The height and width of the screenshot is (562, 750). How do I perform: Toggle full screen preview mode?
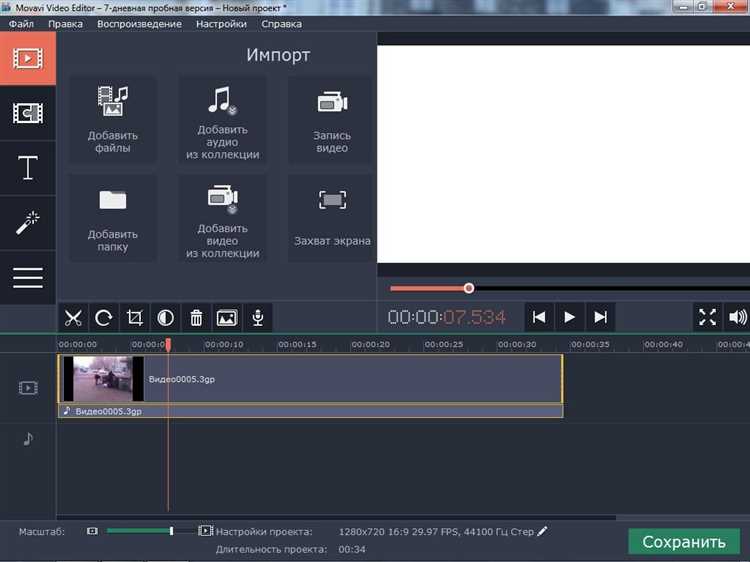[707, 317]
